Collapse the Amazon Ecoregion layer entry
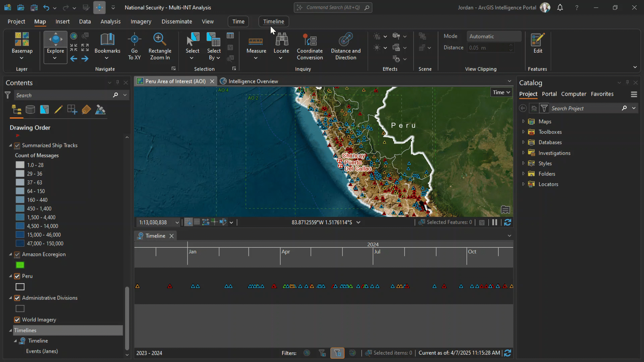This screenshot has height=362, width=644. [10, 254]
